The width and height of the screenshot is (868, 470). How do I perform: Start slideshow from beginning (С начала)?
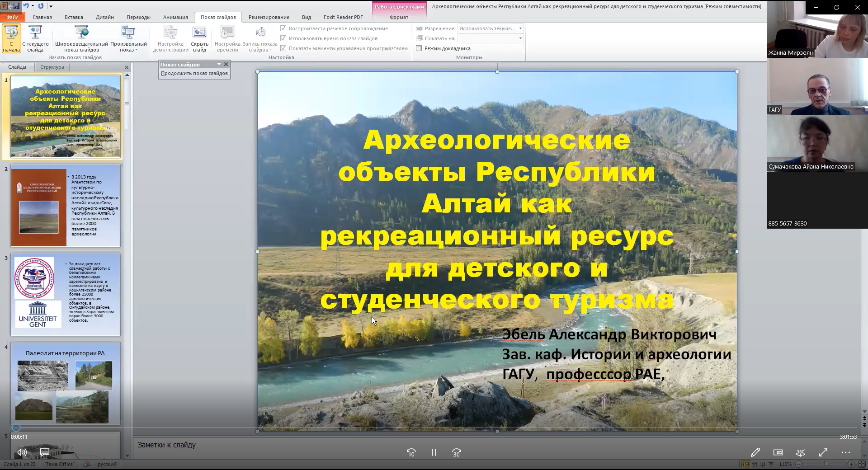click(x=11, y=38)
